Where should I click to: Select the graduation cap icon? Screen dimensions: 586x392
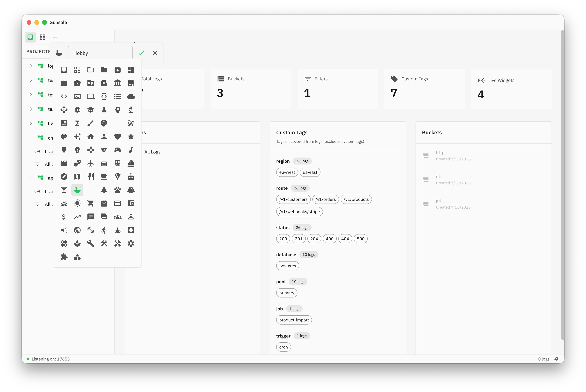tap(91, 110)
